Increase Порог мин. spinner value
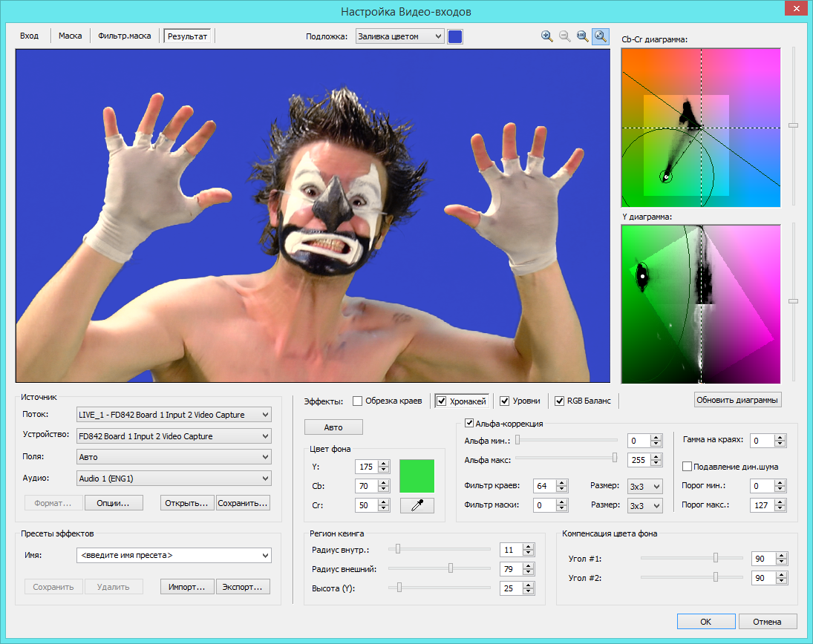The height and width of the screenshot is (644, 813). [x=780, y=483]
